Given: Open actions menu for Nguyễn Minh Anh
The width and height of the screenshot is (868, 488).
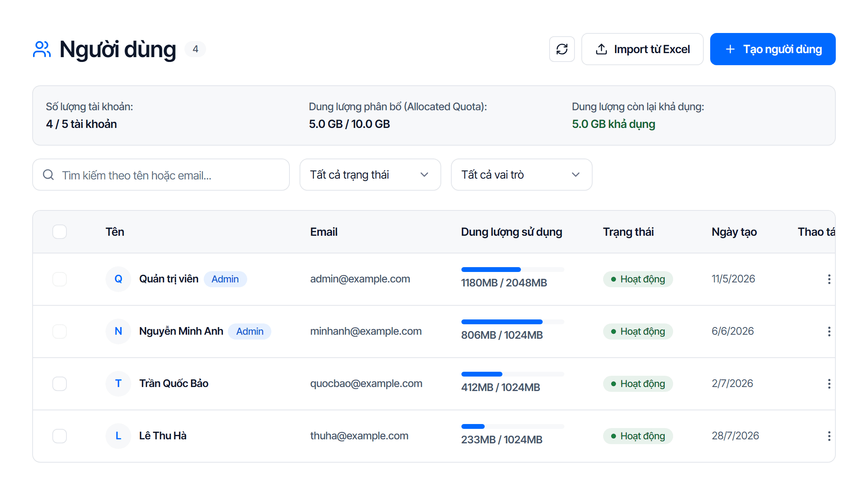Looking at the screenshot, I should pyautogui.click(x=829, y=332).
